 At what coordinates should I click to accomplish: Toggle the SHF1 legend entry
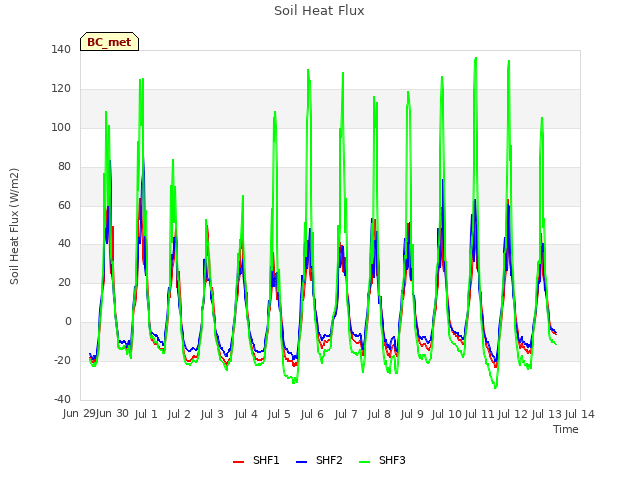tap(256, 460)
